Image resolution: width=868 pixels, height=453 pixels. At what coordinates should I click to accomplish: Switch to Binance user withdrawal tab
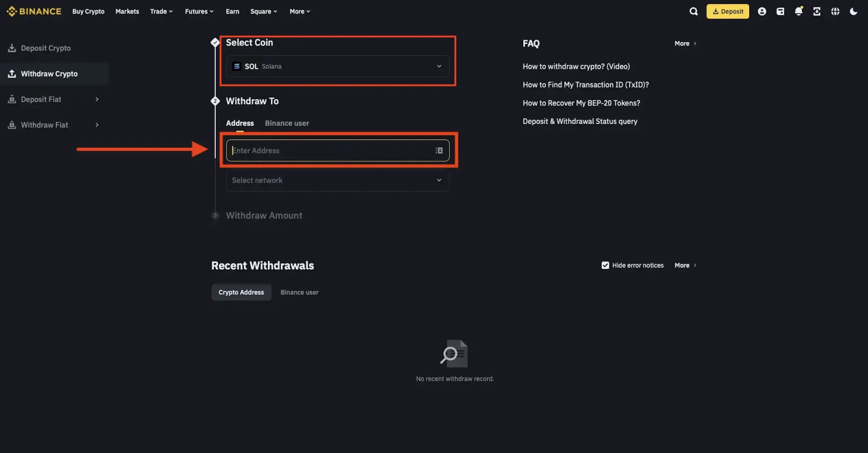(287, 123)
